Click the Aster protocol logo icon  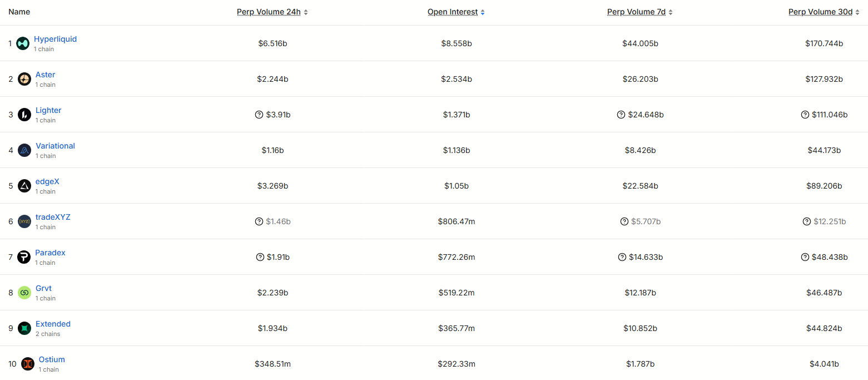point(24,79)
